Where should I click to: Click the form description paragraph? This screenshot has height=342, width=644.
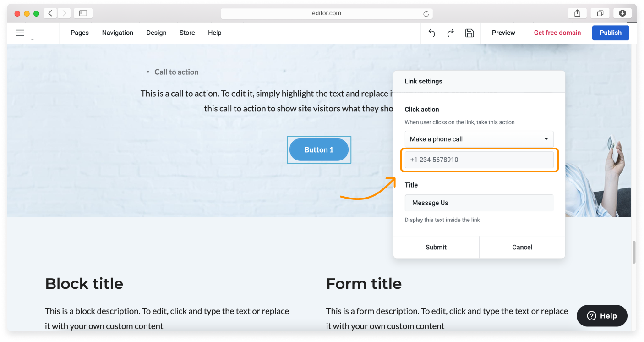447,319
